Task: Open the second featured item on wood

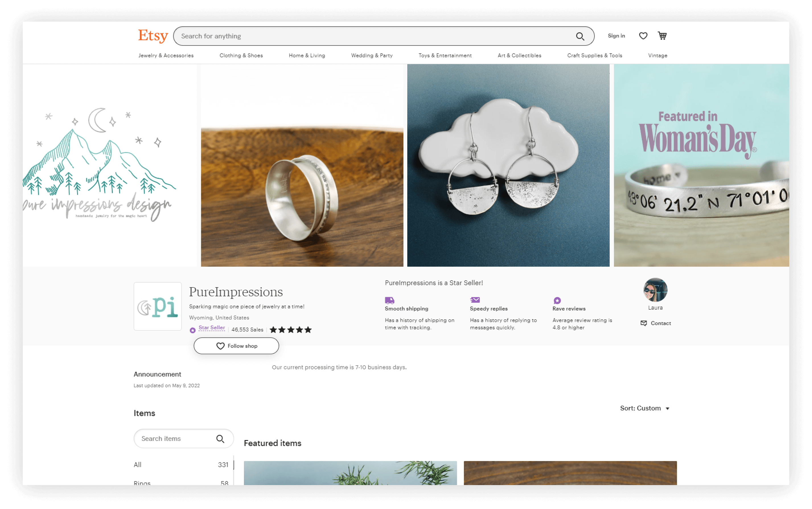Action: tap(570, 473)
